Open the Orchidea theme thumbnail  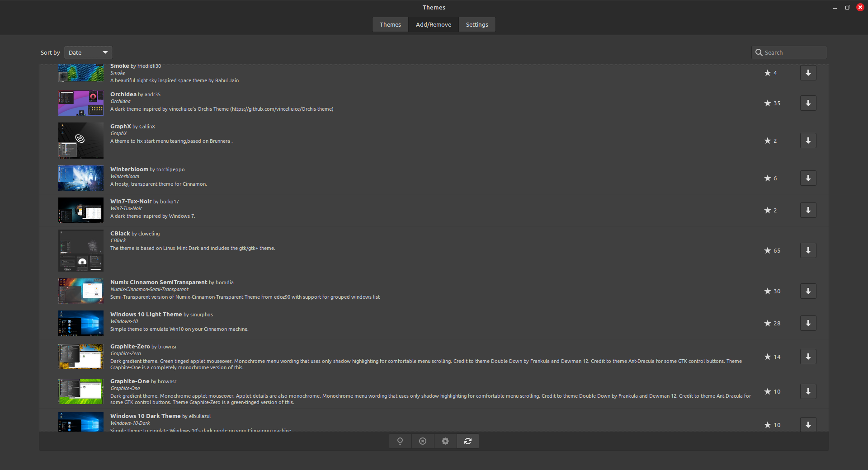[81, 103]
